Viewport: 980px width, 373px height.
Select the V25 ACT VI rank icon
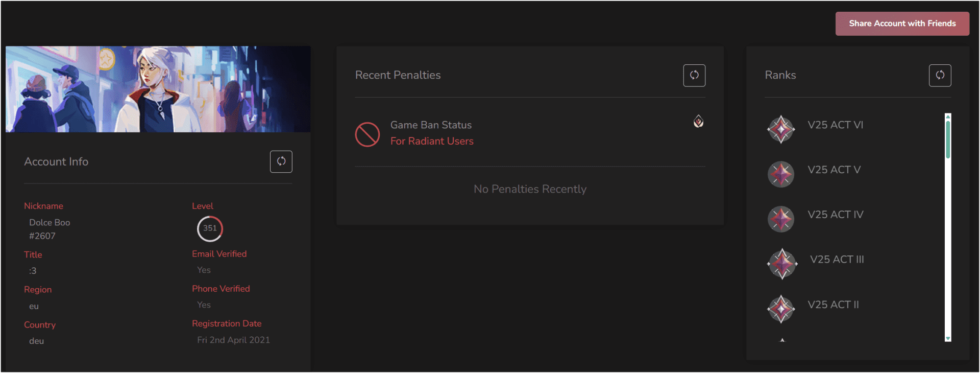(x=781, y=129)
